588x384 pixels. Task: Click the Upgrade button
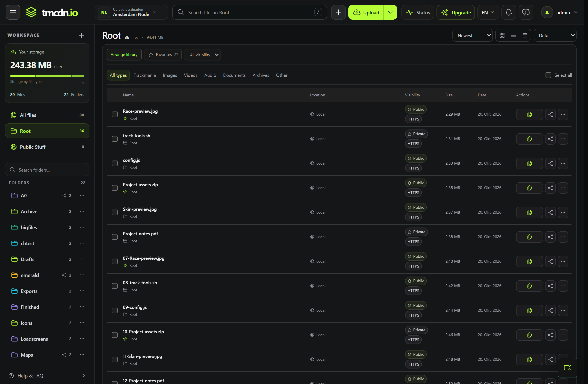[455, 12]
